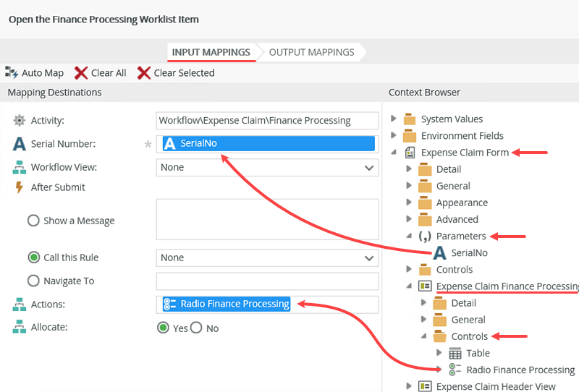Select the Appearance tree item
This screenshot has width=579, height=392.
pos(462,203)
